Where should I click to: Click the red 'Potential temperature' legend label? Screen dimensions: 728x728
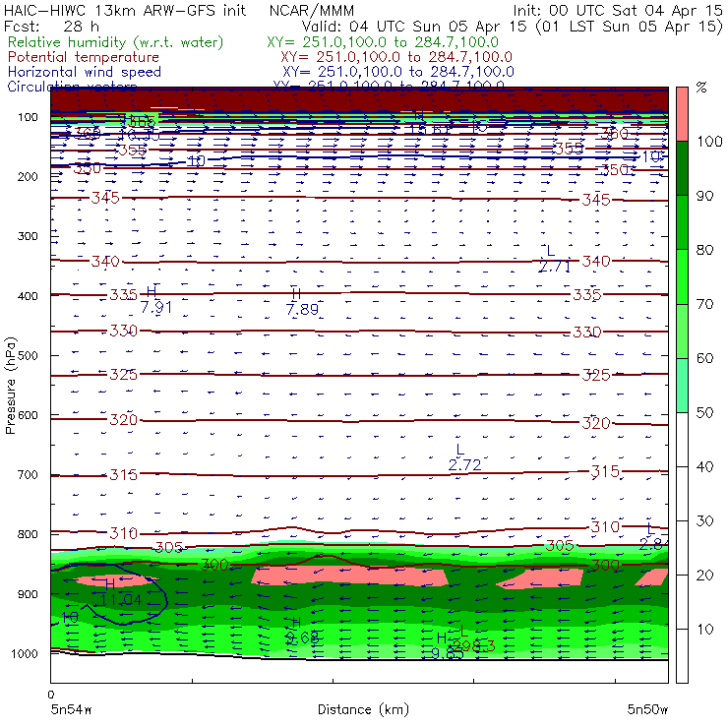click(84, 57)
